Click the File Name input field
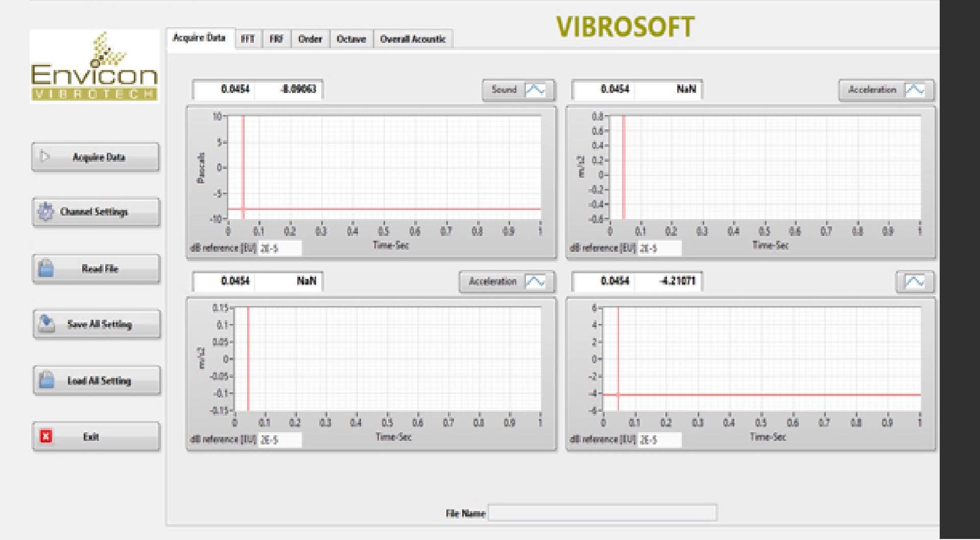Viewport: 980px width, 540px height. coord(602,512)
